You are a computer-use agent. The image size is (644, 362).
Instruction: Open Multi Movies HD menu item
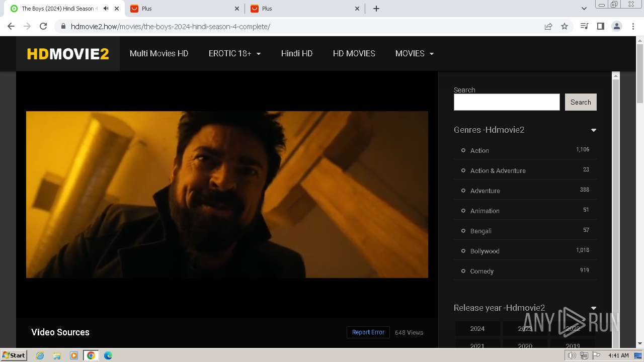tap(159, 53)
